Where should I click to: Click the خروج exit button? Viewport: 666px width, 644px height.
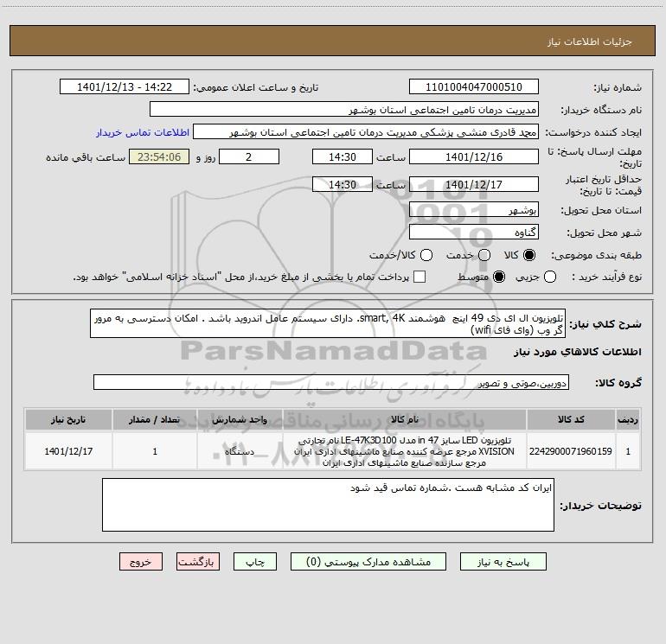pyautogui.click(x=141, y=562)
